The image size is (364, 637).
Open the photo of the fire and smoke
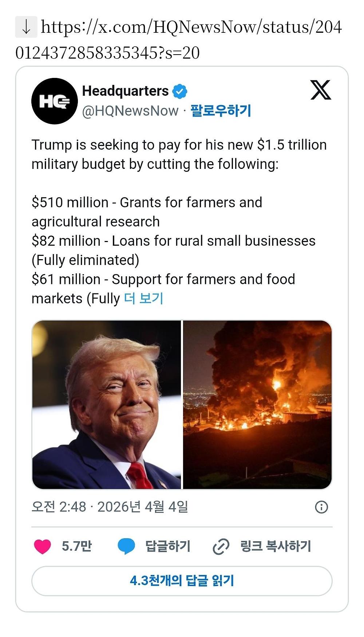point(257,404)
